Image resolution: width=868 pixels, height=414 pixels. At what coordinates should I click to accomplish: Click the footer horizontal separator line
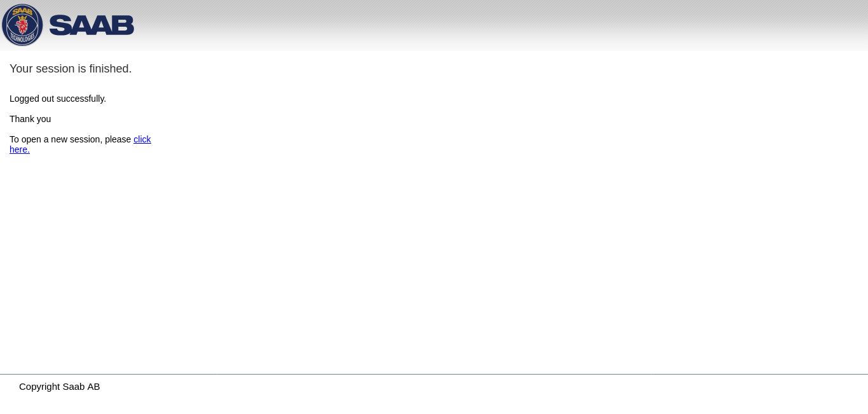(x=434, y=374)
